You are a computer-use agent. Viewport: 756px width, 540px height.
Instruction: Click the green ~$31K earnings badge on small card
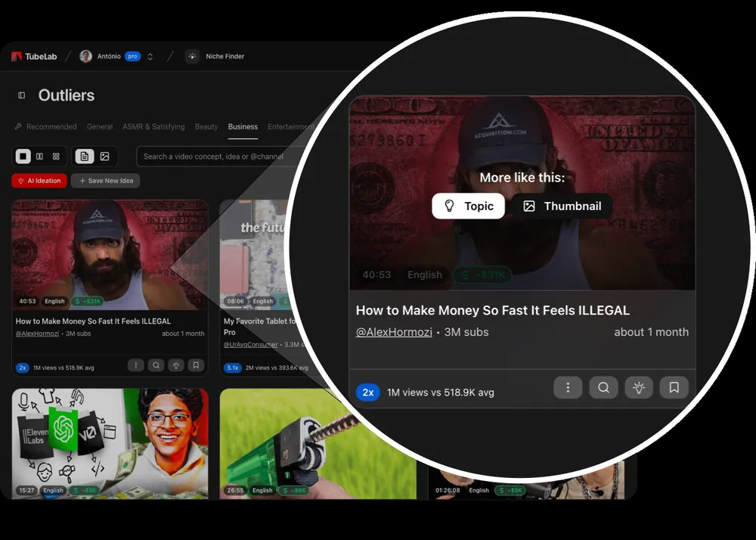pyautogui.click(x=88, y=301)
